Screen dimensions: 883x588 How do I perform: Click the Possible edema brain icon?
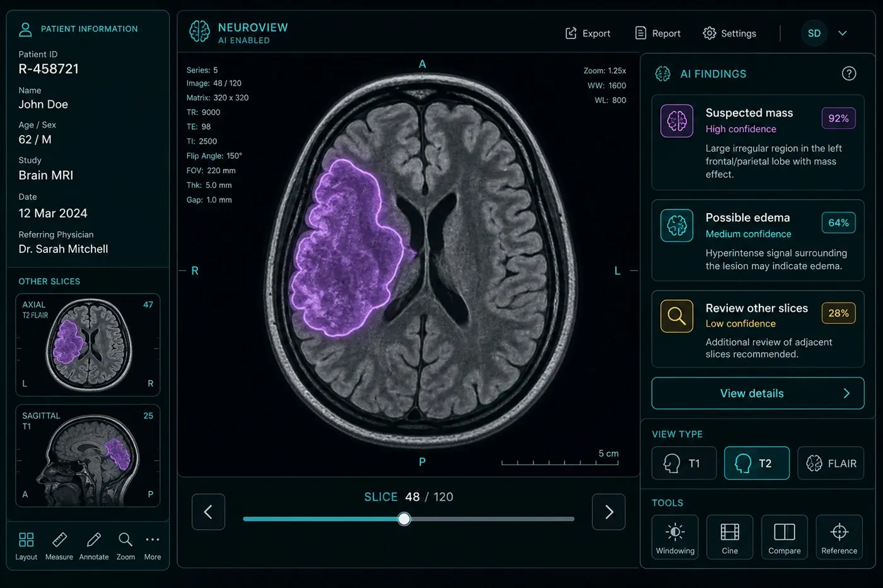click(x=677, y=226)
